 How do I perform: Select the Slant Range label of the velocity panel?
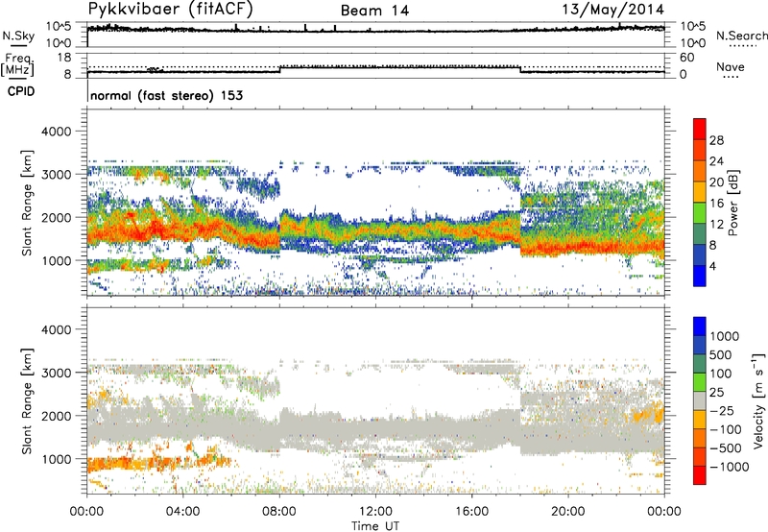click(x=27, y=400)
